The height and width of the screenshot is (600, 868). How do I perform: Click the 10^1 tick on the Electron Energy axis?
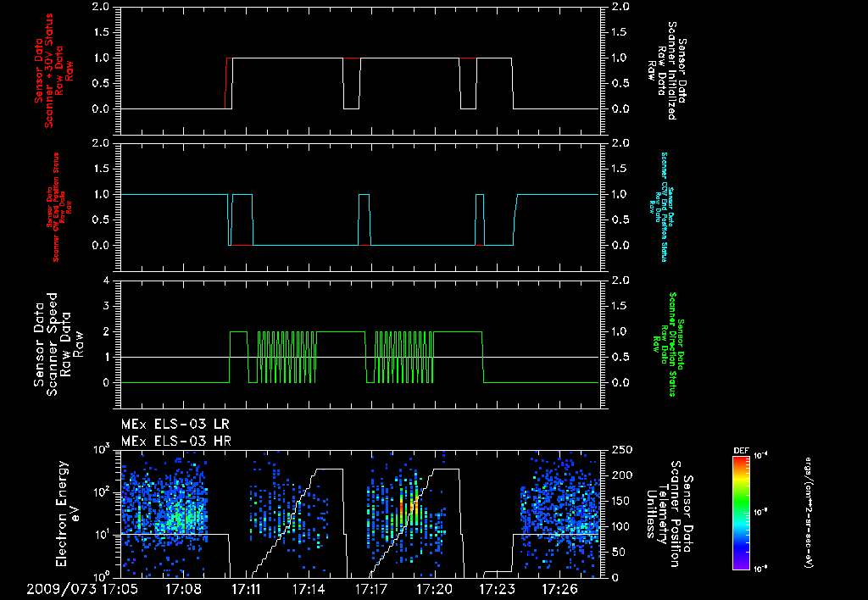(101, 536)
